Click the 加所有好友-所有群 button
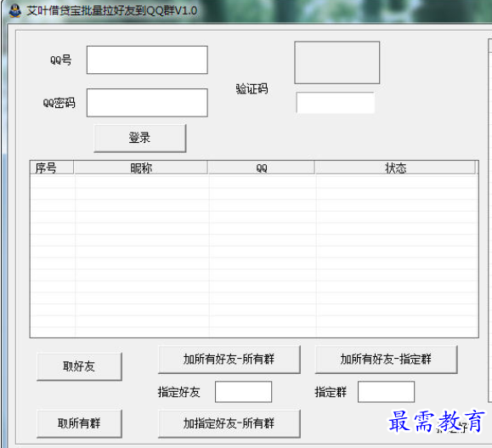 229,360
